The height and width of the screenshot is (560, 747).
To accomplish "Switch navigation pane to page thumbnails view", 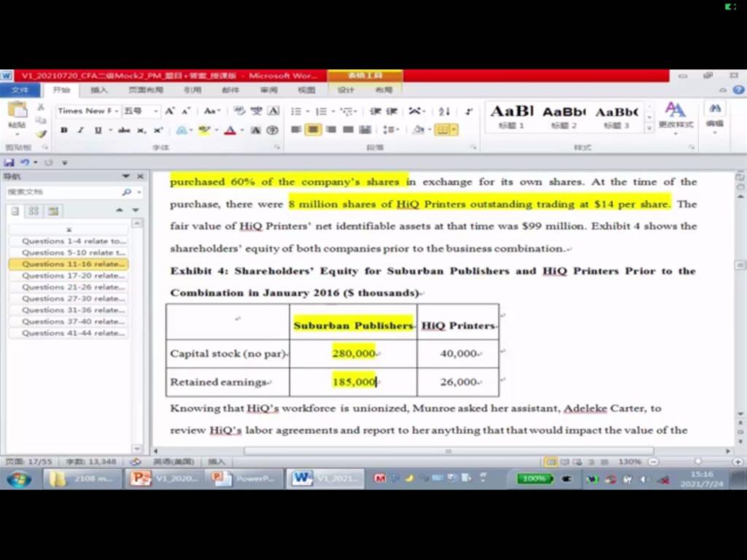I will (x=34, y=211).
